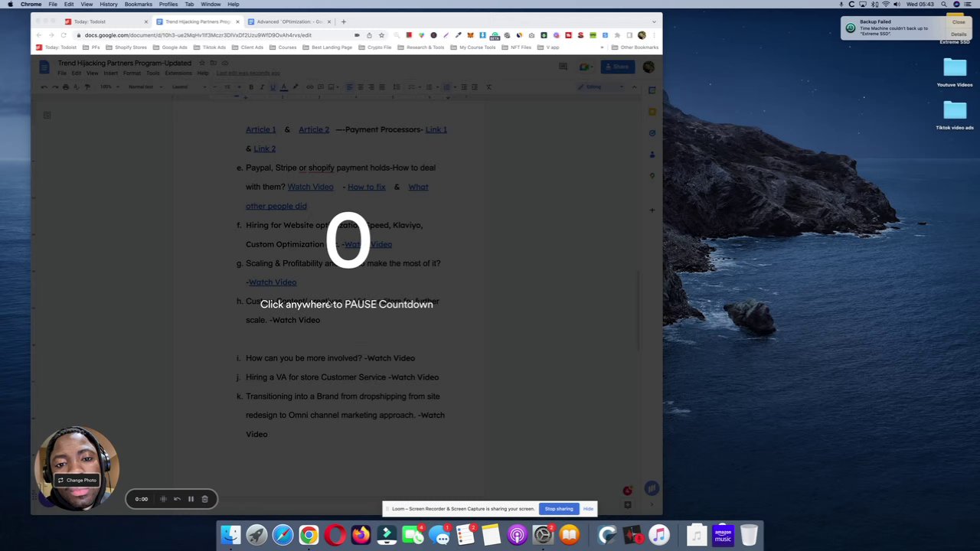The width and height of the screenshot is (980, 551).
Task: Click Change Photo on camera bubble
Action: [x=77, y=480]
